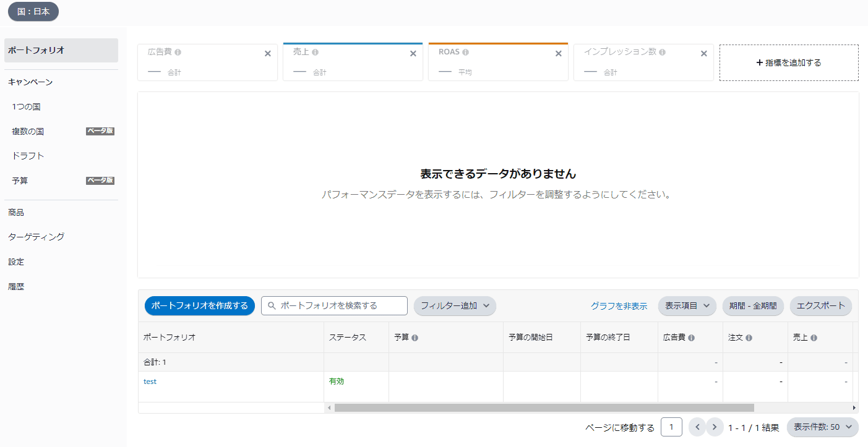The height and width of the screenshot is (447, 868).
Task: Click ポートフォリオを作成する button
Action: [x=199, y=305]
